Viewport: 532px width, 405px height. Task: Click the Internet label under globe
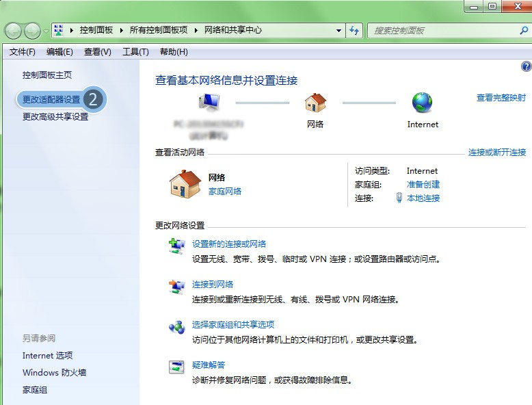(x=423, y=125)
